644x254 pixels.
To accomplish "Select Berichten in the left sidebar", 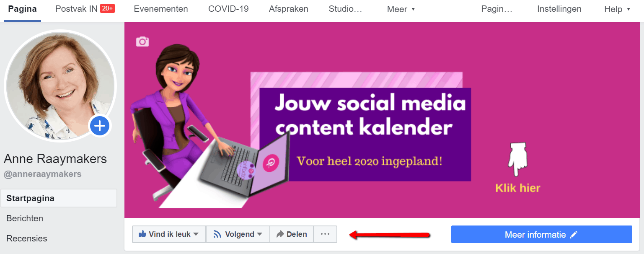I will [x=25, y=218].
